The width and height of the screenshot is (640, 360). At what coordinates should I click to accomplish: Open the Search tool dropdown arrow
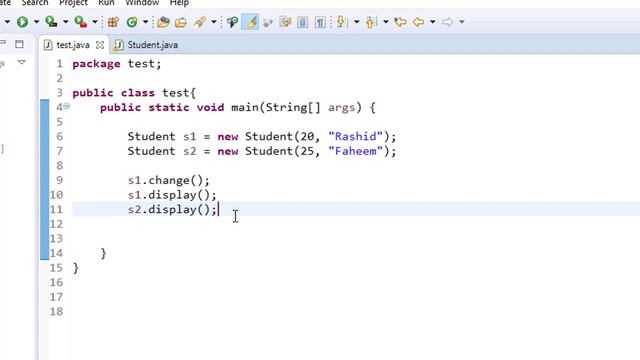(213, 22)
